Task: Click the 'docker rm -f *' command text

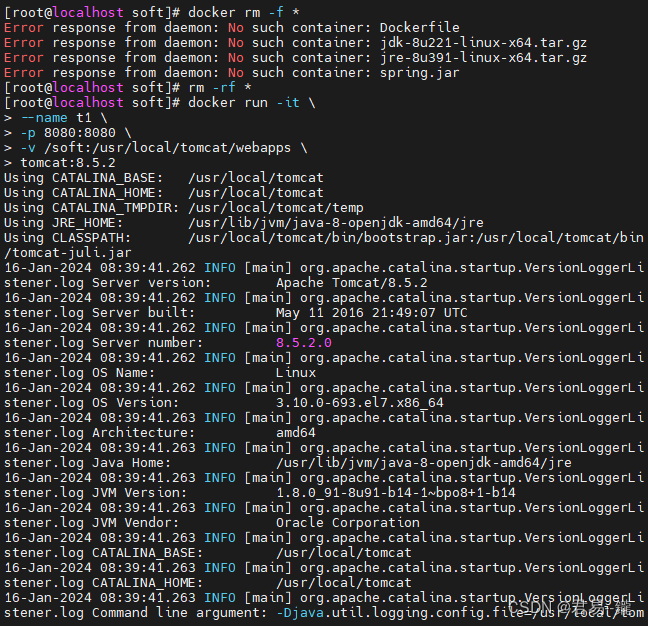Action: pyautogui.click(x=243, y=12)
